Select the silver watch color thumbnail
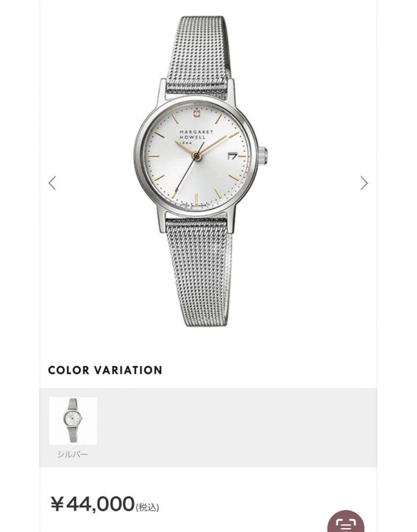Image resolution: width=417 pixels, height=532 pixels. coord(73,421)
